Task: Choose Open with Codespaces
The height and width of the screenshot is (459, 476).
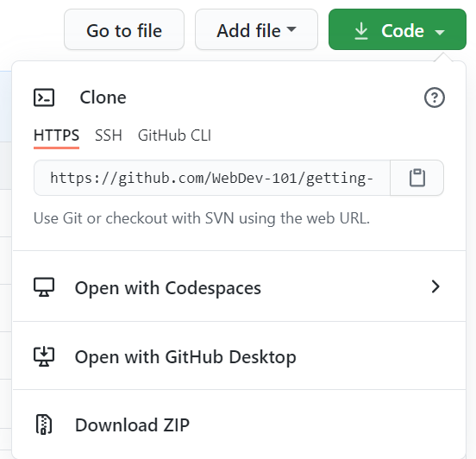Action: tap(239, 286)
